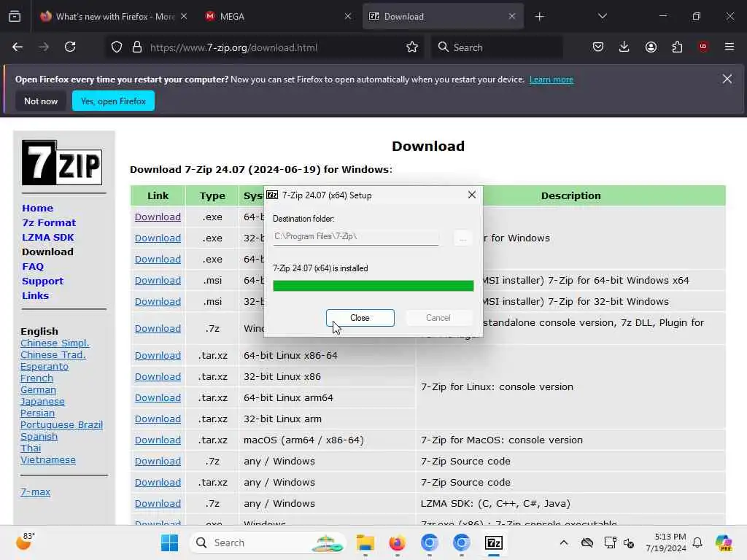
Task: Click the first .exe Download link
Action: [158, 217]
